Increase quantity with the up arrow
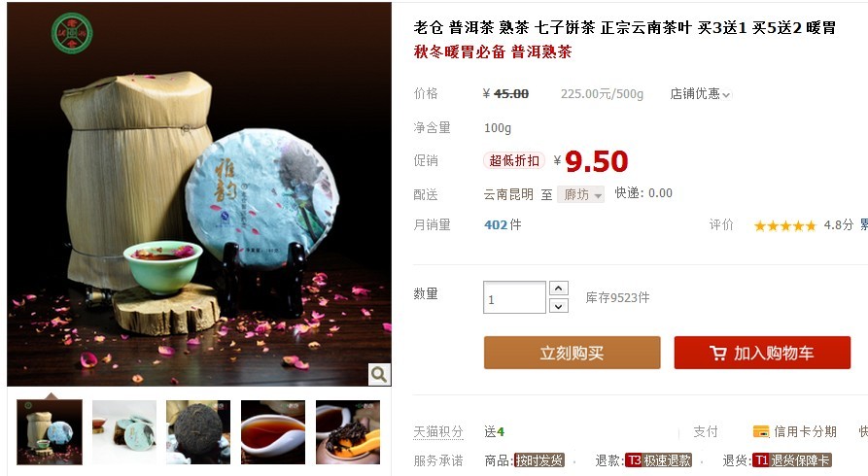The height and width of the screenshot is (476, 868). (x=559, y=289)
